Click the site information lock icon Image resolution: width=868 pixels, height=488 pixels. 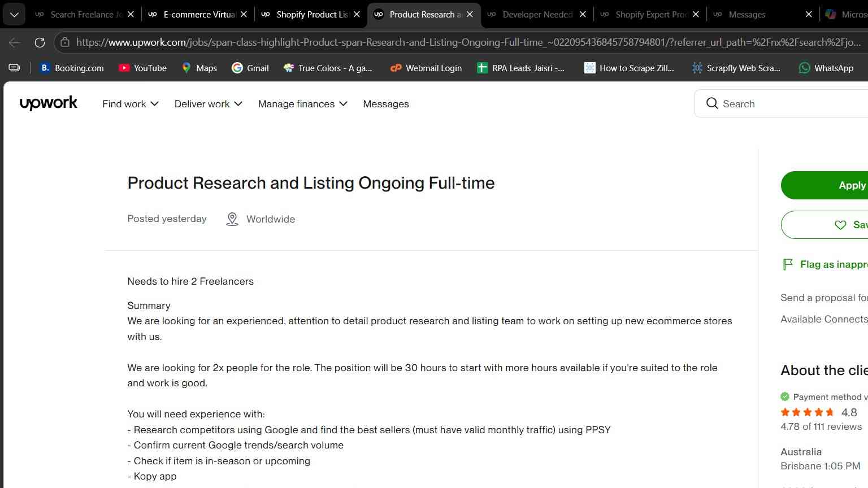tap(65, 42)
